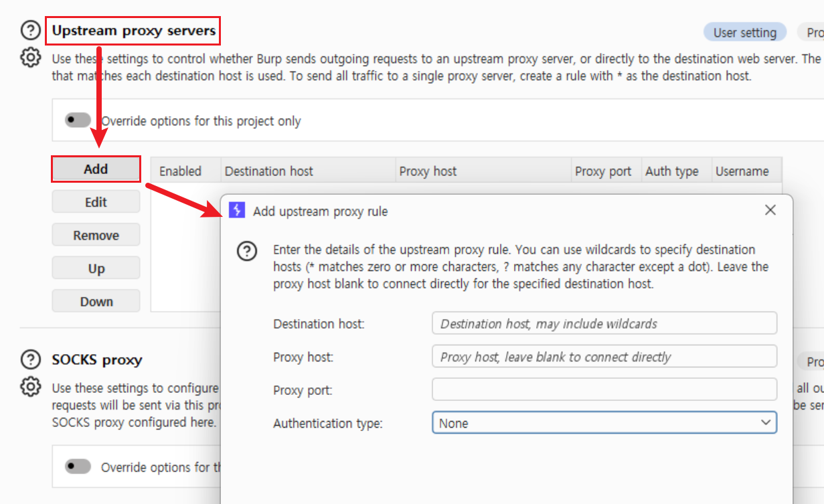Sort by the Destination host column header
Image resolution: width=824 pixels, height=504 pixels.
(x=309, y=171)
